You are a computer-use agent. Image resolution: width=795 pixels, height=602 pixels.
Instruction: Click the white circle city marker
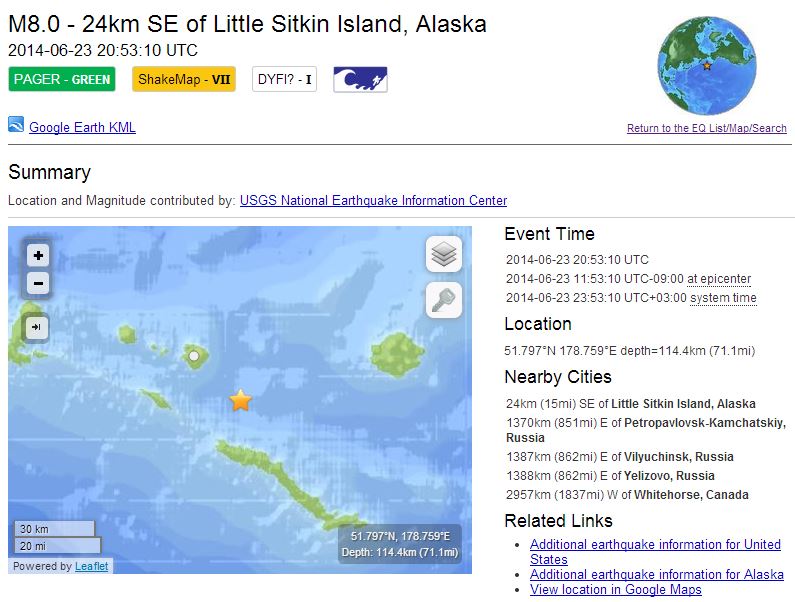pos(194,355)
